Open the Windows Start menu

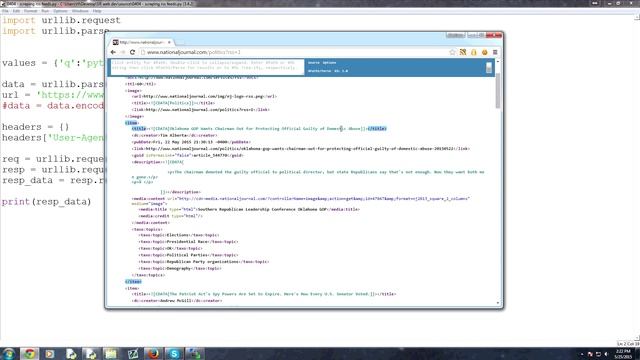coord(9,353)
